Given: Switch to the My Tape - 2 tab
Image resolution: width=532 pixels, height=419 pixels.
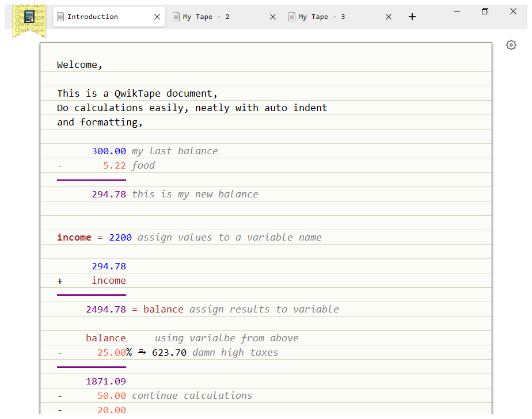Looking at the screenshot, I should coord(206,17).
